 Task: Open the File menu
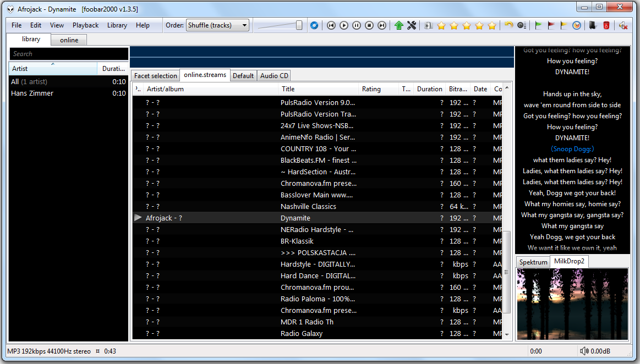tap(17, 25)
